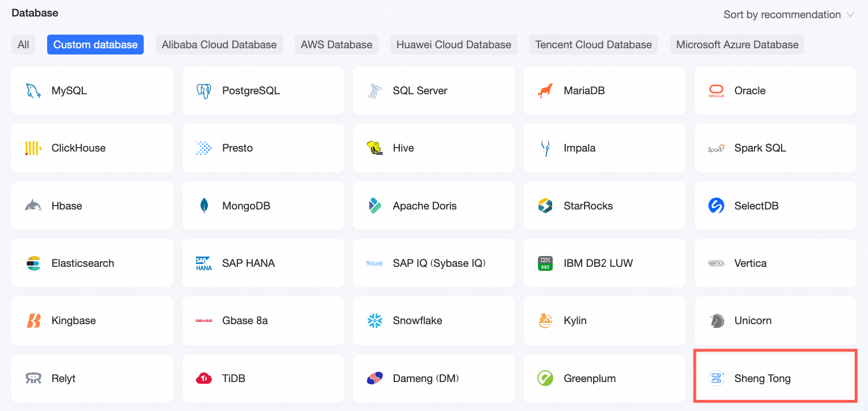Choose the PostgreSQL label text
The height and width of the screenshot is (411, 868).
point(251,91)
